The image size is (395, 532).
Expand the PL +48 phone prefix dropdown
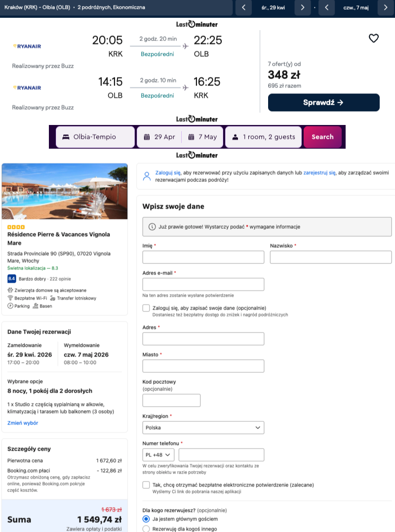coord(158,454)
